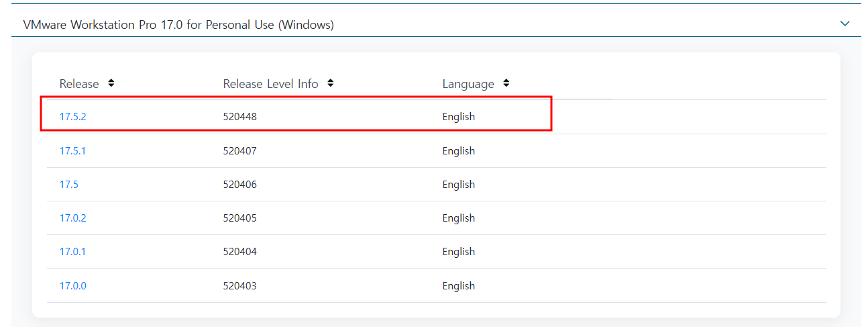Select the 520404 release level value
The image size is (868, 327).
pyautogui.click(x=239, y=252)
